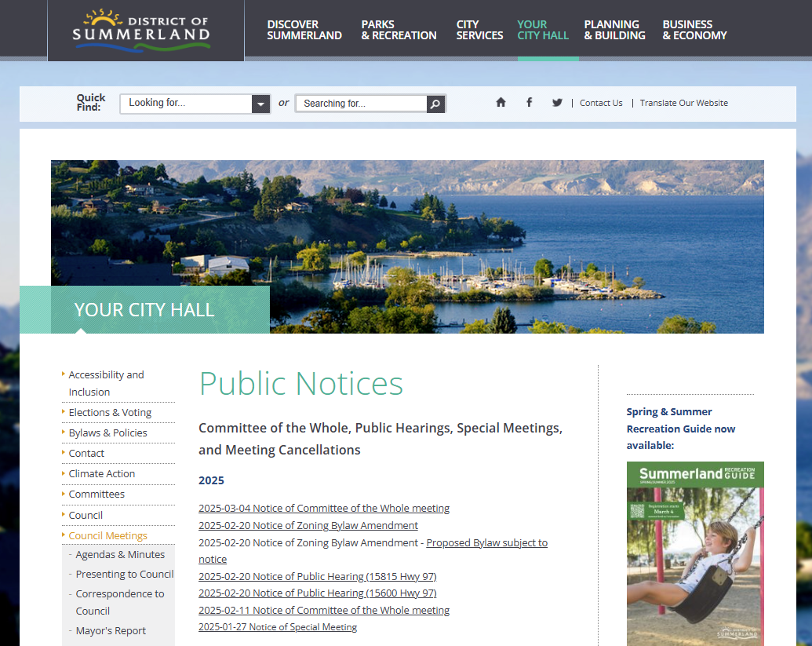Open the Recreation Guide cover thumbnail
The image size is (812, 646).
click(x=694, y=553)
